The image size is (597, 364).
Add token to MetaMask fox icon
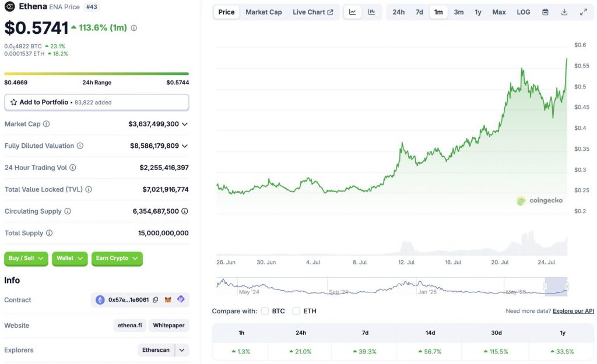tap(168, 300)
